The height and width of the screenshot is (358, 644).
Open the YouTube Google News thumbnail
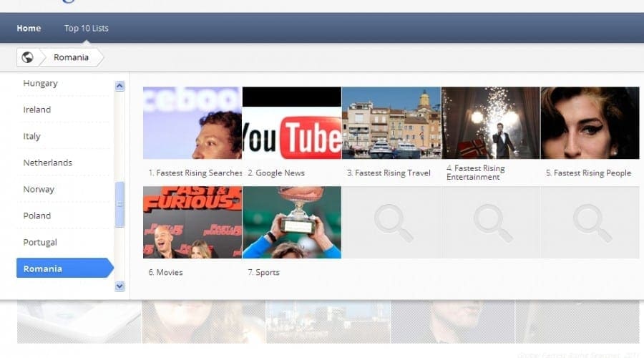292,123
